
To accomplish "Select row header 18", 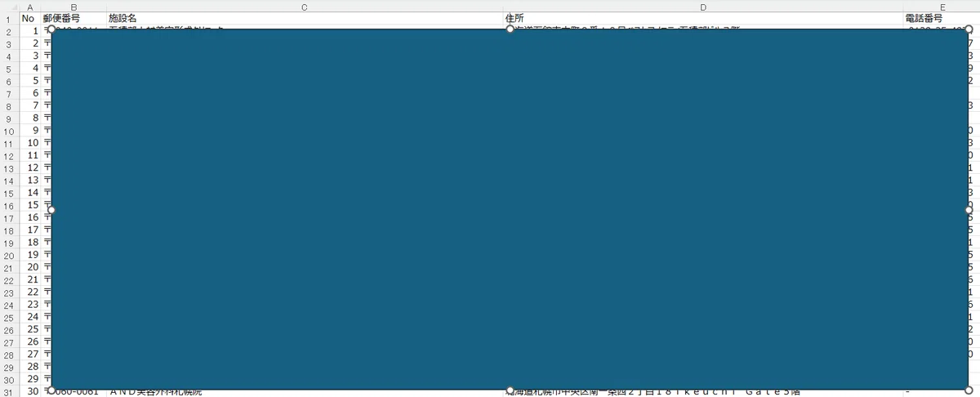I will pyautogui.click(x=10, y=230).
